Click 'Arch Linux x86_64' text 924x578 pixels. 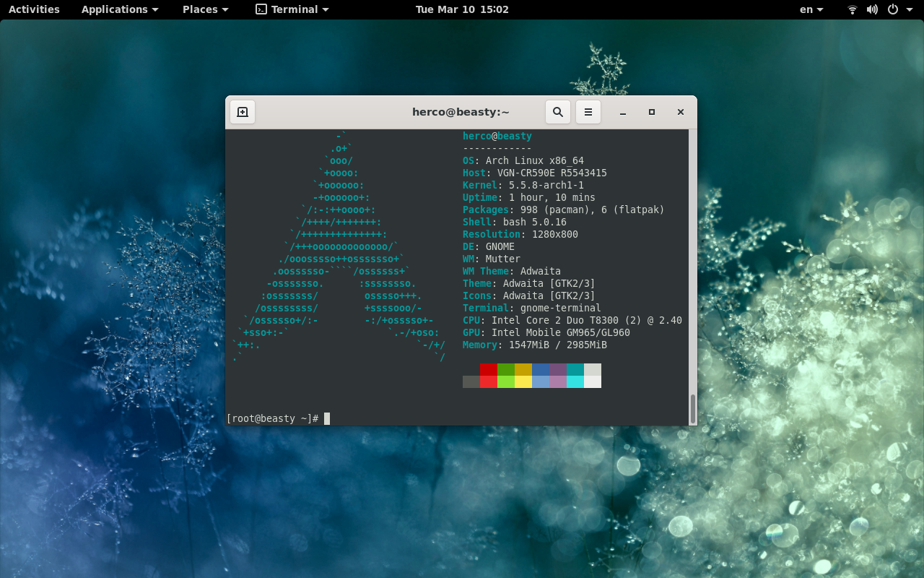[x=535, y=160]
